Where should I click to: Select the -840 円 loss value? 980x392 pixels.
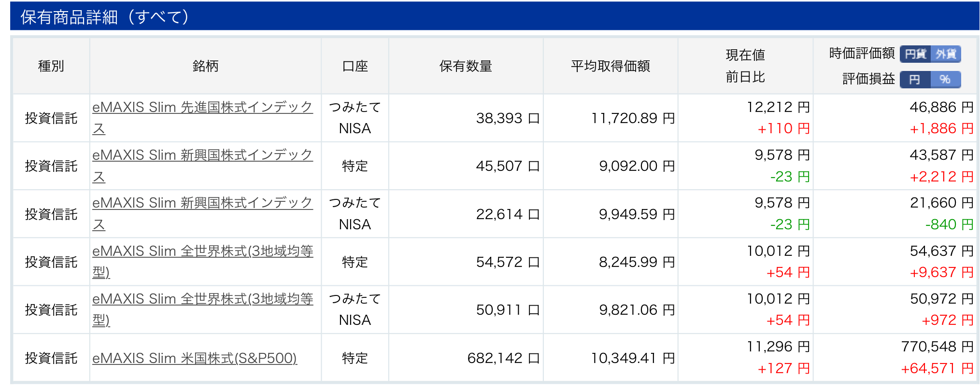949,224
